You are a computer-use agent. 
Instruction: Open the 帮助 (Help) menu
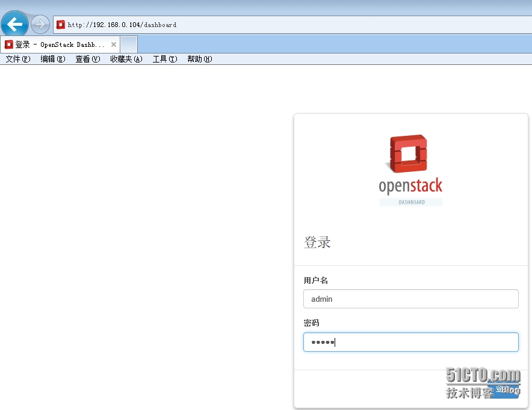(199, 59)
